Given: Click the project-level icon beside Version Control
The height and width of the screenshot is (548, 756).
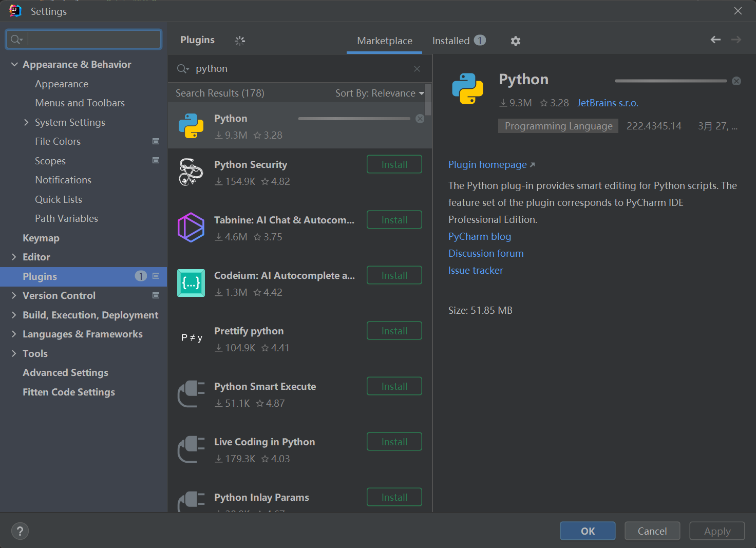Looking at the screenshot, I should [156, 295].
